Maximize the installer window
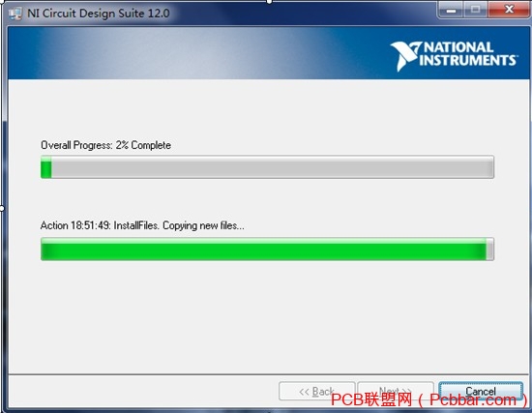Image resolution: width=532 pixels, height=413 pixels. [x=475, y=10]
